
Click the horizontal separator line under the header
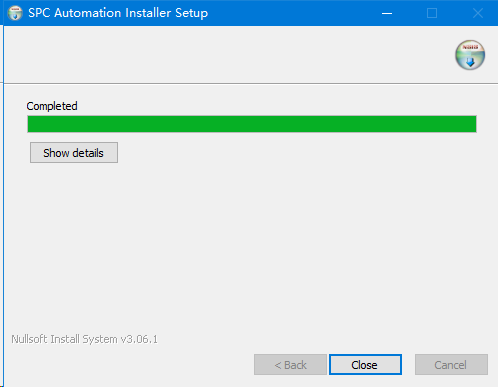251,83
